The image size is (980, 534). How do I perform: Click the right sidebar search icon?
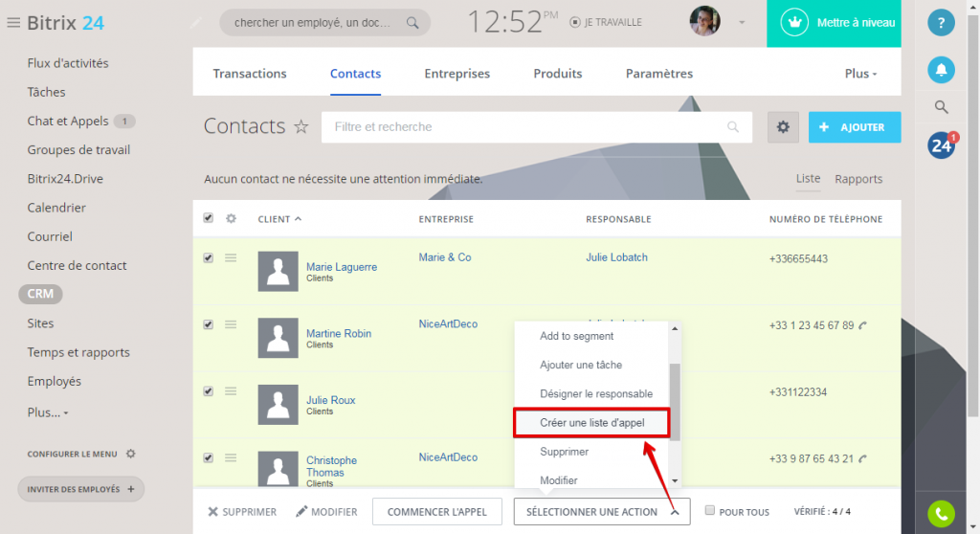[x=942, y=107]
